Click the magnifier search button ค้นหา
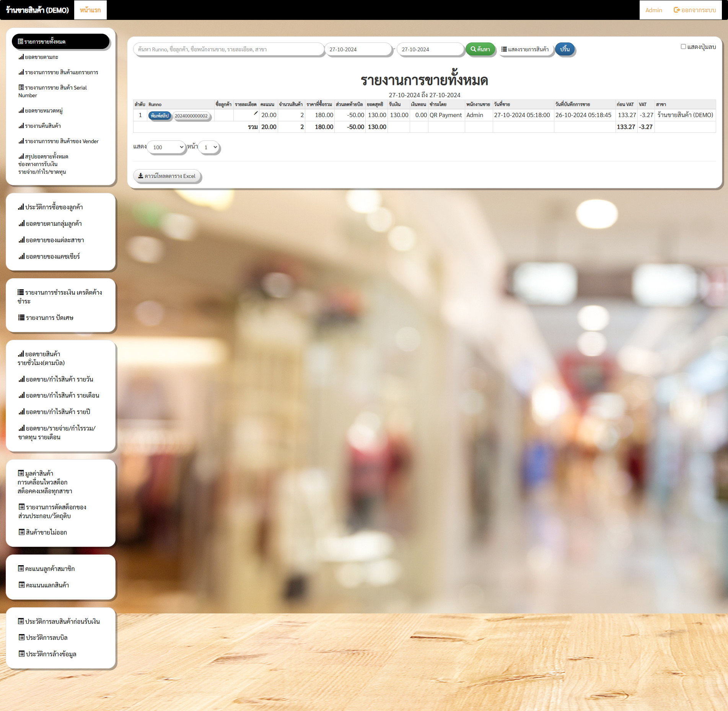Viewport: 728px width, 711px height. [480, 49]
